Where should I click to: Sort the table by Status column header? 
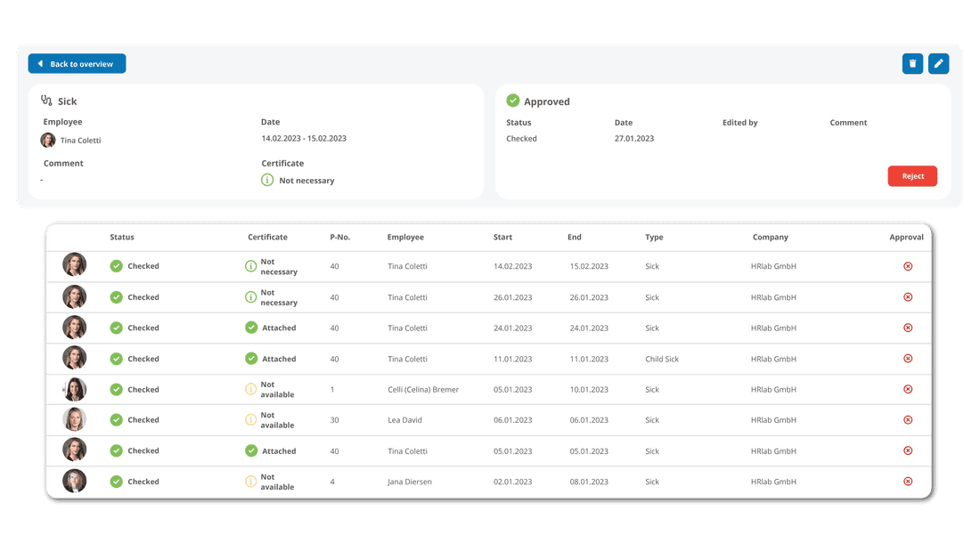122,238
